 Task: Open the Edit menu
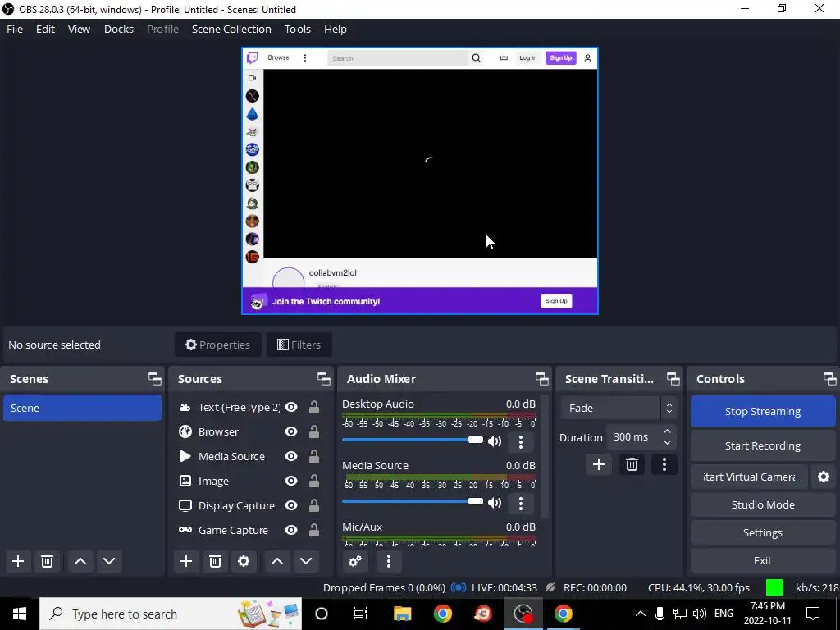46,30
